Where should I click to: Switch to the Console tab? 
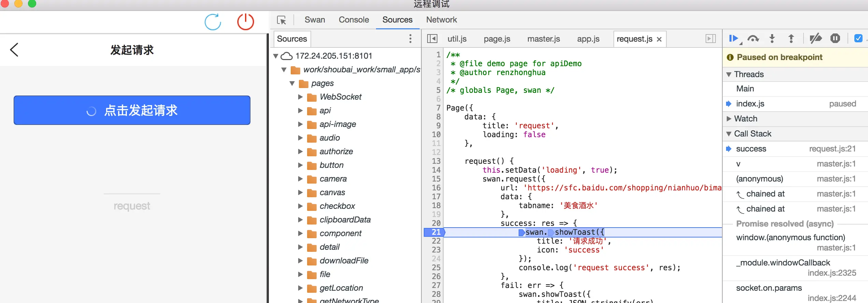(354, 20)
